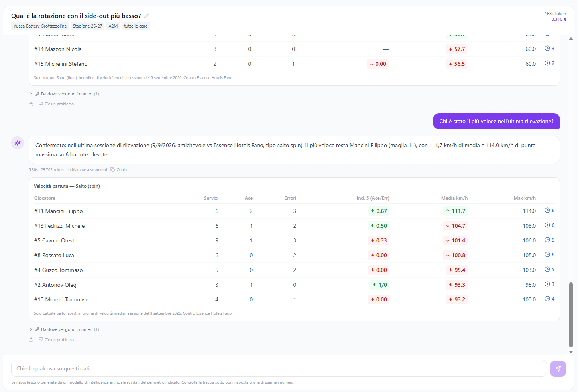Click the vertical scrollbar thumb
The width and height of the screenshot is (578, 392).
571,315
